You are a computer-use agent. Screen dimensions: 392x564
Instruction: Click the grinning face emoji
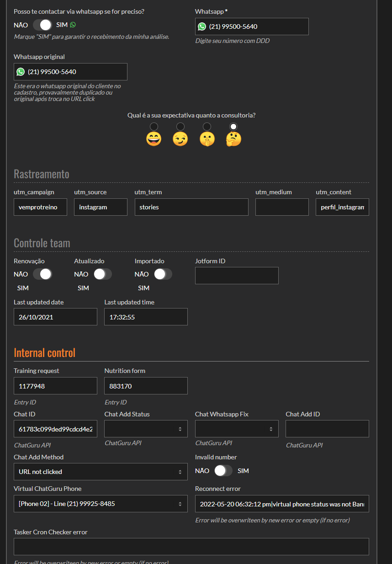pyautogui.click(x=154, y=139)
